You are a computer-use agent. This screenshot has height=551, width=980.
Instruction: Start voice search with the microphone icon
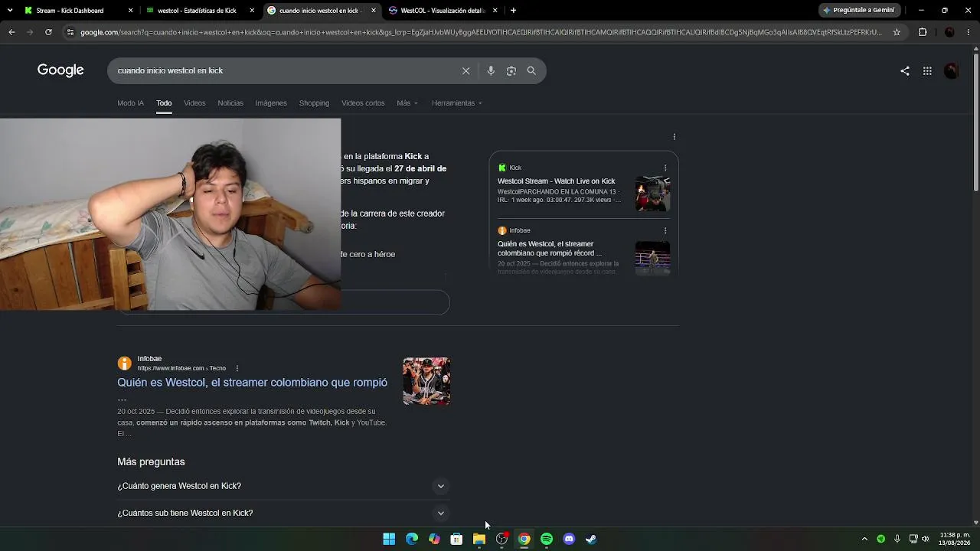tap(491, 70)
